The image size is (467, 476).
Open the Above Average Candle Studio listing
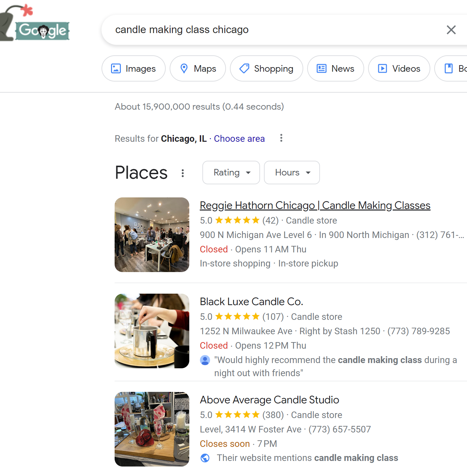tap(270, 400)
